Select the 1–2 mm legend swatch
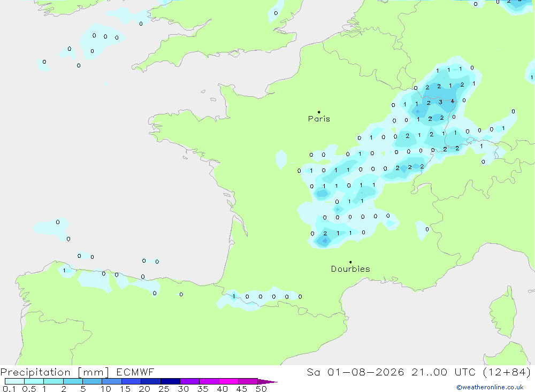Viewport: 535px width, 392px height. click(x=53, y=381)
